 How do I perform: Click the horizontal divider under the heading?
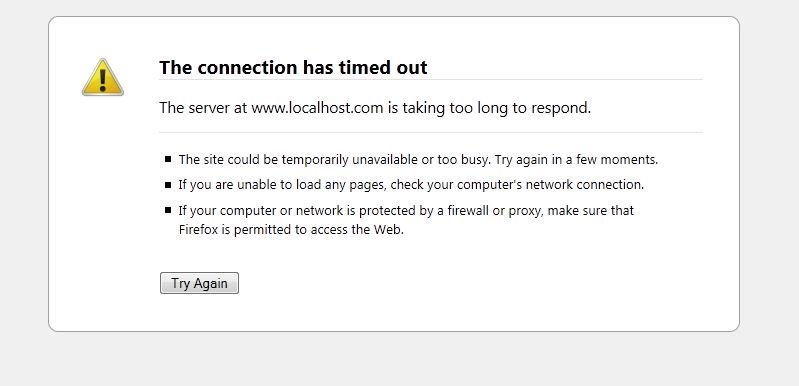431,79
